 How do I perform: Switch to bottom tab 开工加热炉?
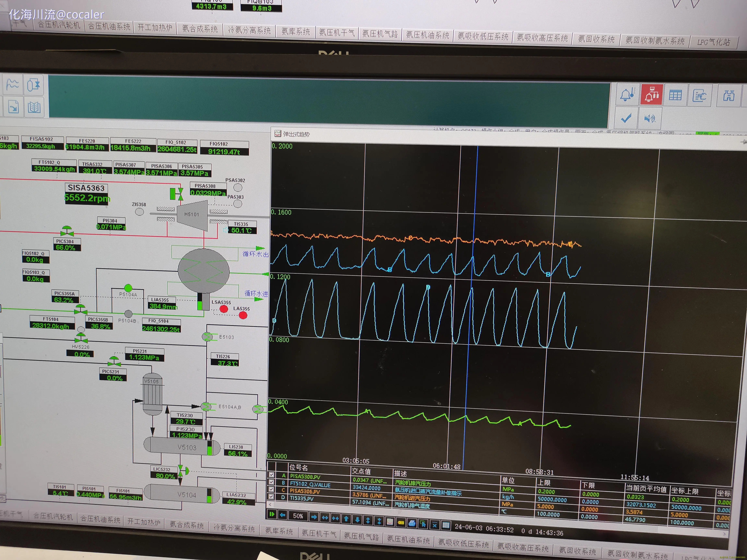pyautogui.click(x=143, y=522)
